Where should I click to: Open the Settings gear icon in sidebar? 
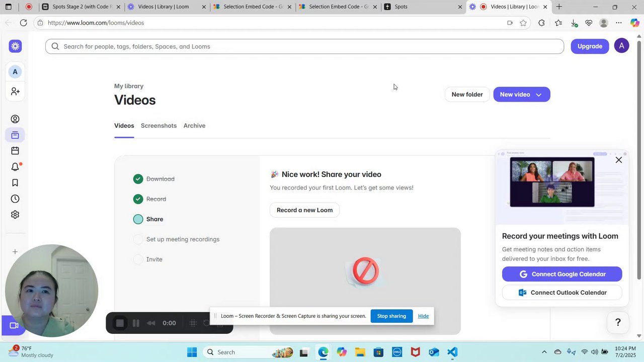tap(15, 215)
